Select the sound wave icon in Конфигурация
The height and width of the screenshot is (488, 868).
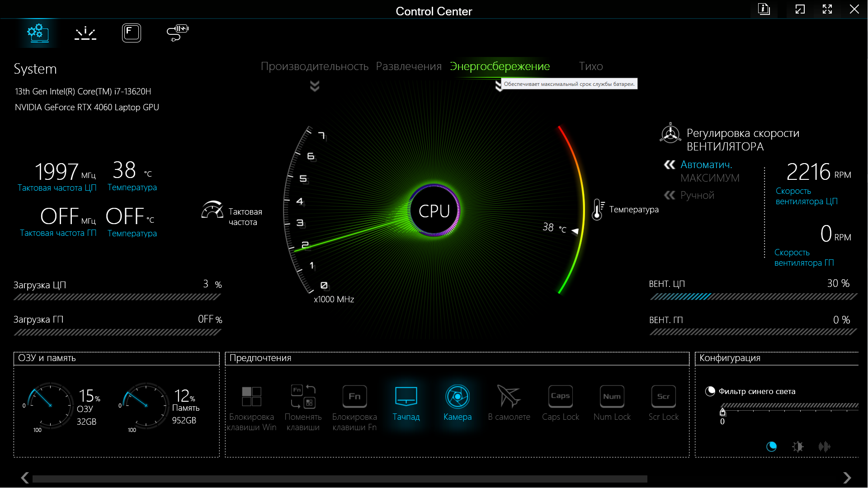coord(824,446)
